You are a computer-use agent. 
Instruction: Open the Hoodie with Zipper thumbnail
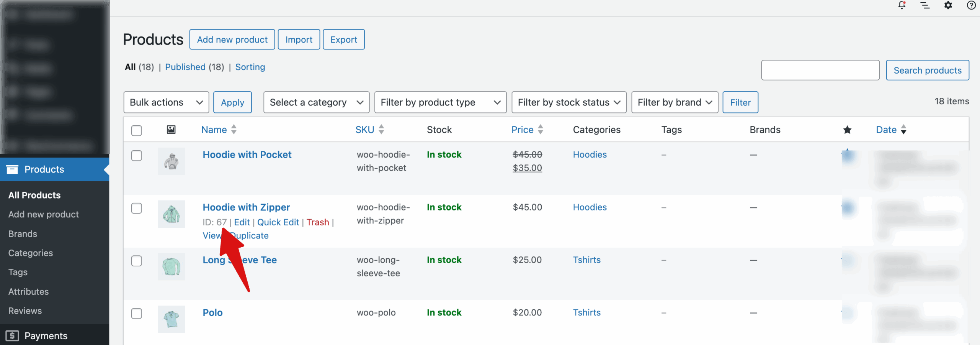tap(171, 214)
